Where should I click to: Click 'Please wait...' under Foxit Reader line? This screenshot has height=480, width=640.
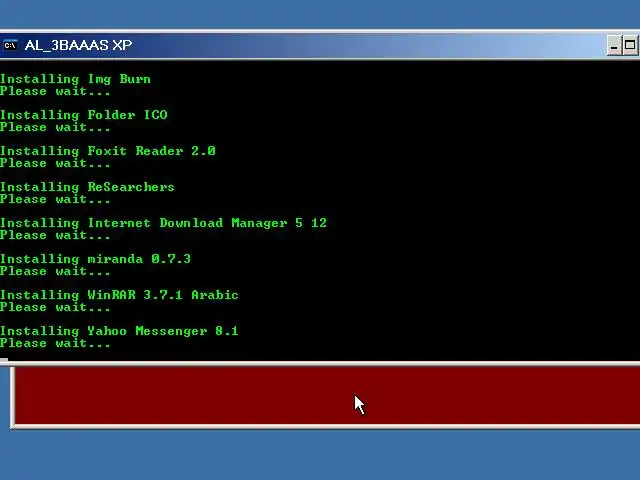coord(55,163)
